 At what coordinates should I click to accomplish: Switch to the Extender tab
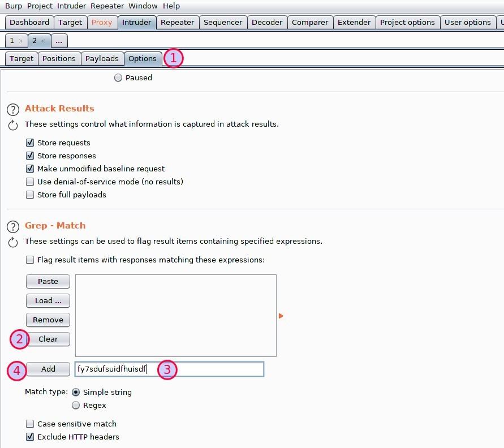click(354, 23)
